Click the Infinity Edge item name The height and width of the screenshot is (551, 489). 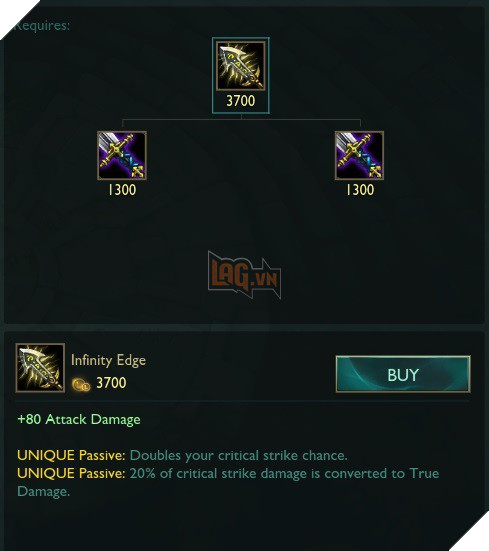click(109, 360)
